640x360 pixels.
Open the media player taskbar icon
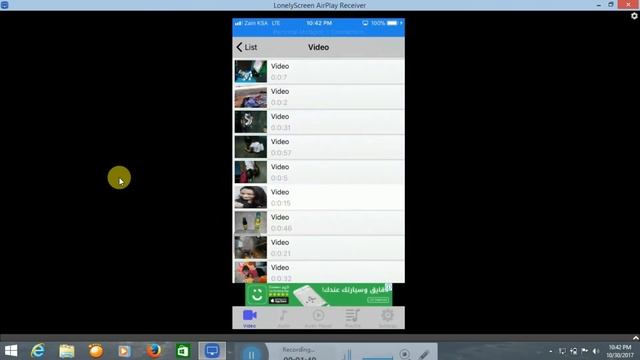(124, 351)
